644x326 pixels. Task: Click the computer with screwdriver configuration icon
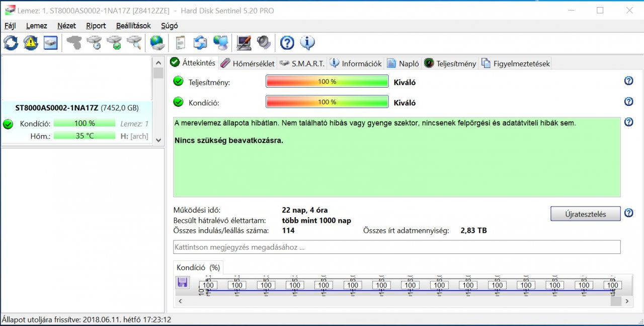(244, 43)
